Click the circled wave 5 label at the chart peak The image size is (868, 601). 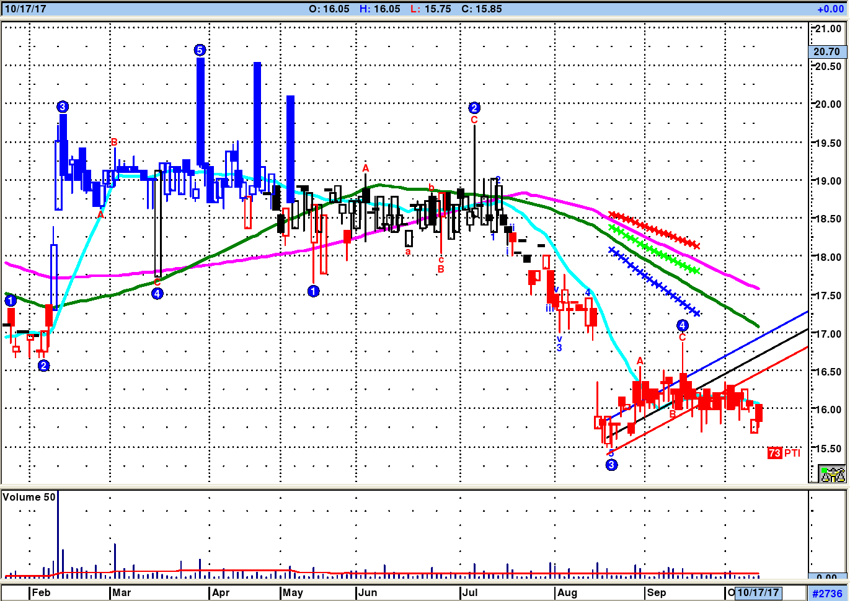(x=200, y=50)
